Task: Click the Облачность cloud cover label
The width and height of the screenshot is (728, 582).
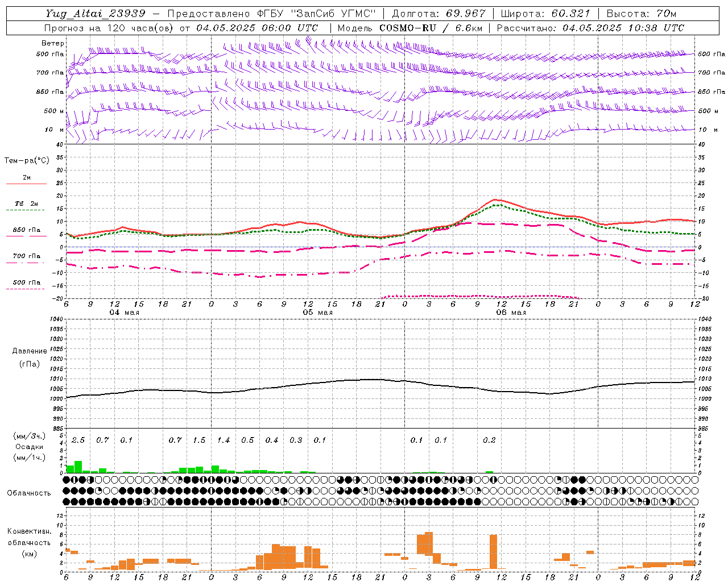Action: point(29,493)
